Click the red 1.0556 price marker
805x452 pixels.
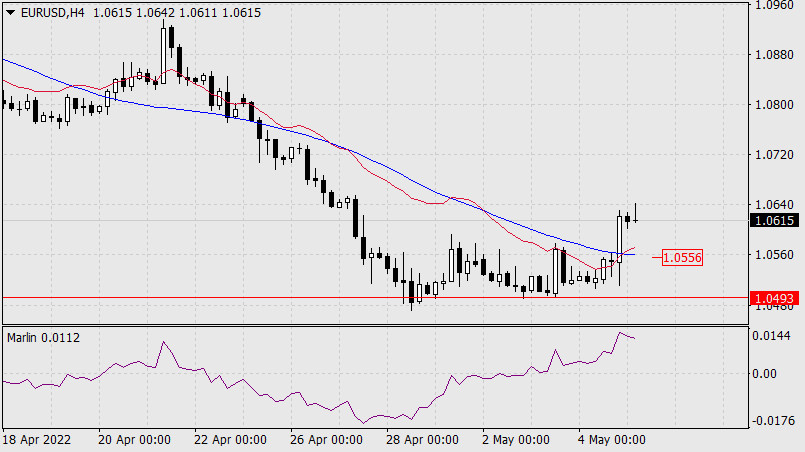682,257
